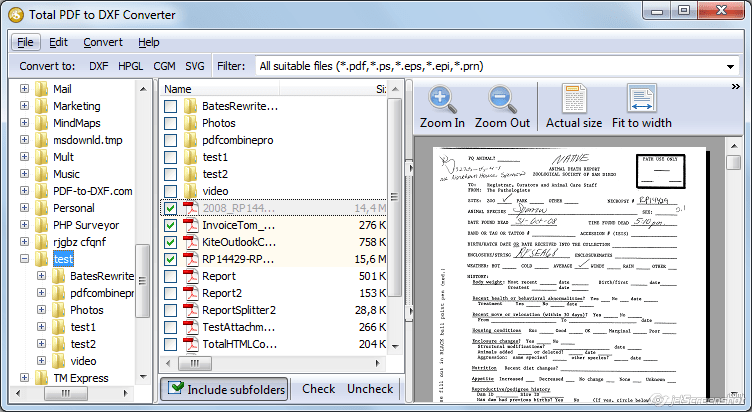Click the folder icon of MindMaps in tree
752x412 pixels.
point(42,123)
